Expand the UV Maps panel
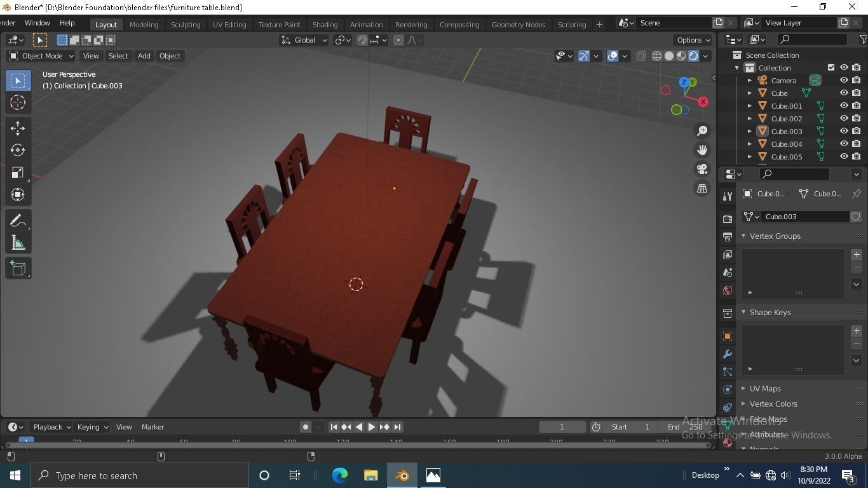 [x=743, y=388]
